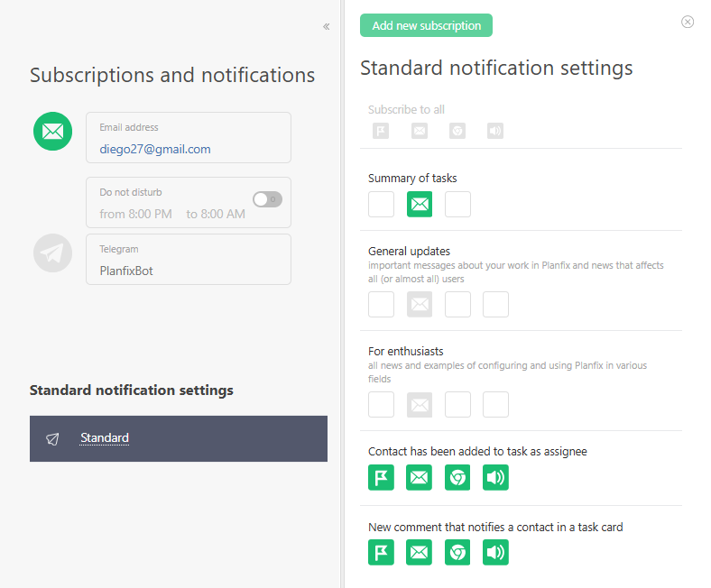
Task: Disable email for Summary of tasks
Action: click(x=420, y=205)
